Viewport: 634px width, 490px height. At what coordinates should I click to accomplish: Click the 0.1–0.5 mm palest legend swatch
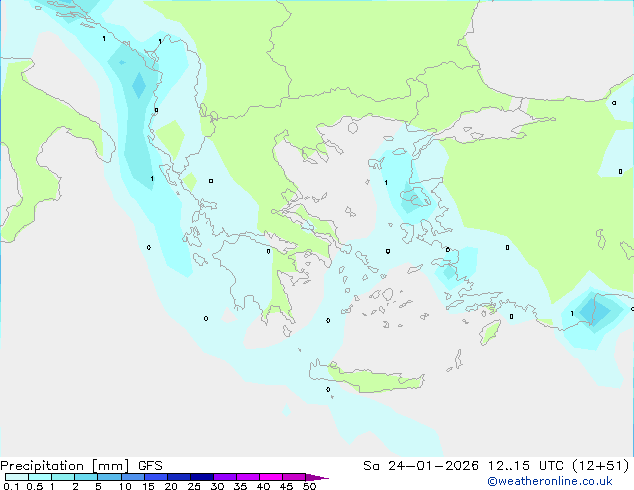pyautogui.click(x=17, y=477)
